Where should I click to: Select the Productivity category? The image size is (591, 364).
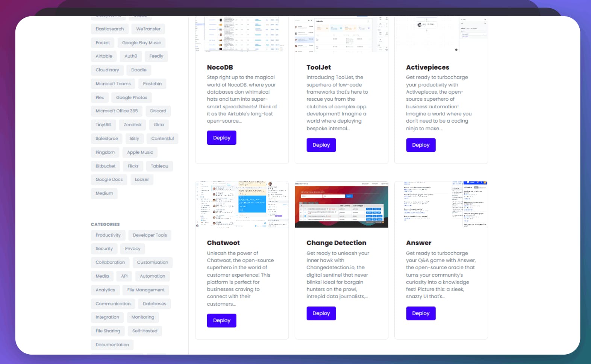click(x=108, y=235)
